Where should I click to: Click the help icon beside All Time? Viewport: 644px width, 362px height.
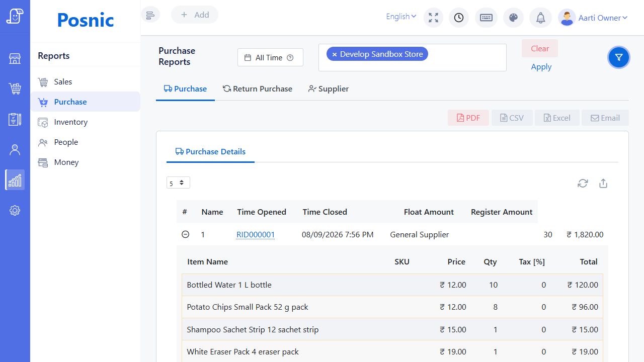[290, 57]
